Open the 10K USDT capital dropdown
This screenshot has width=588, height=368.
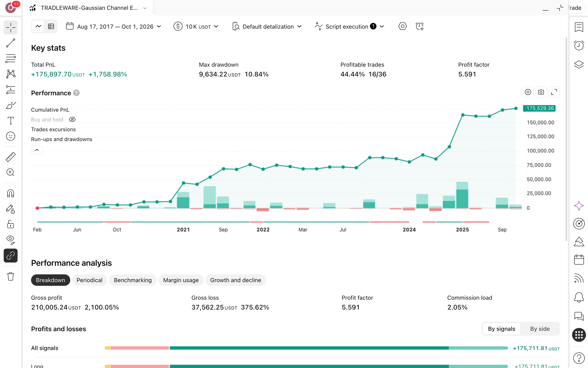point(196,26)
